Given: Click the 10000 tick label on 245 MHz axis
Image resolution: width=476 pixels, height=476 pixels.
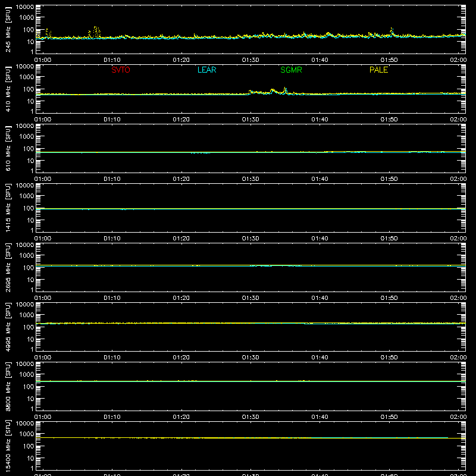Looking at the screenshot, I should click(x=25, y=7).
